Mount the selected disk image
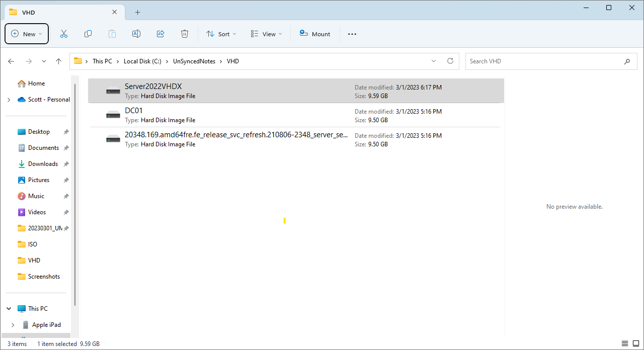Screen dimensions: 644x350 pos(315,34)
